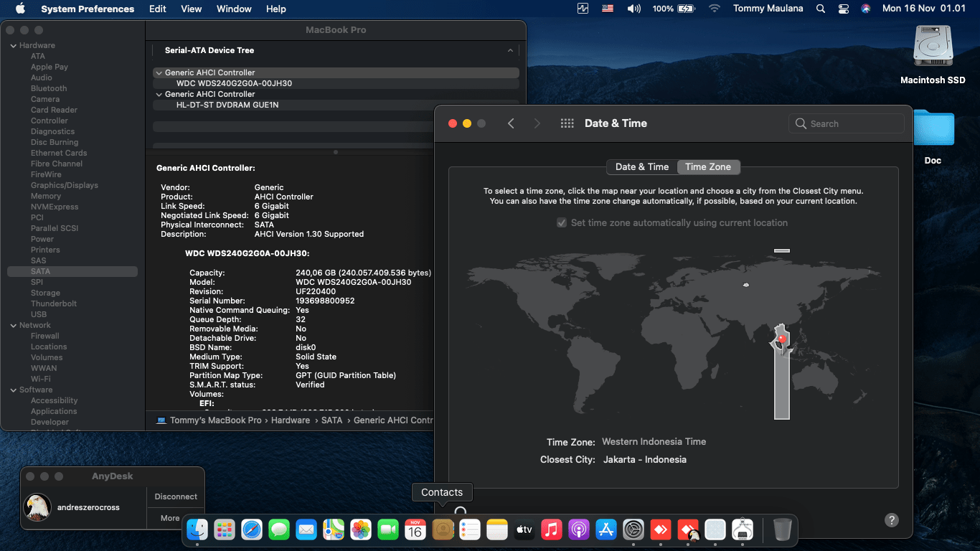
Task: Open Podcasts in the dock
Action: pos(579,530)
